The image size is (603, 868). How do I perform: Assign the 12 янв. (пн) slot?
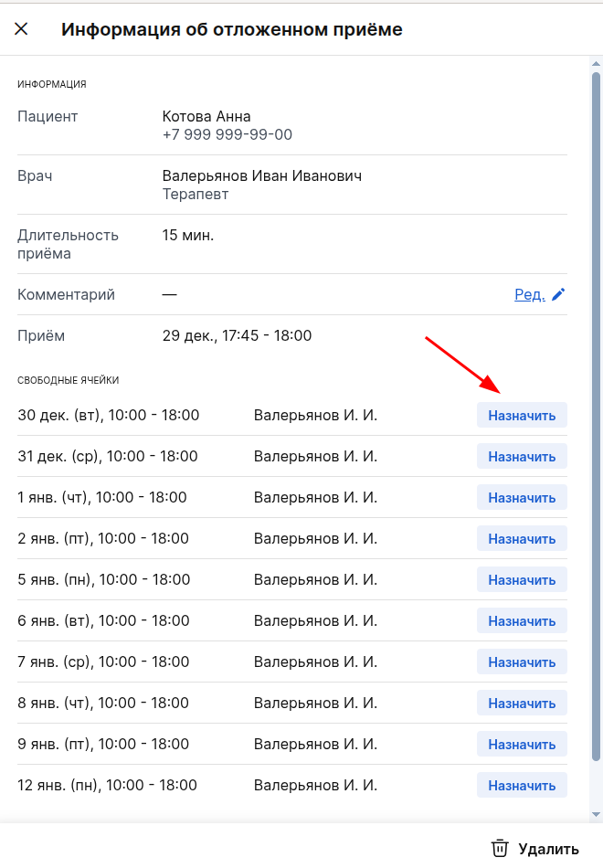pos(522,786)
